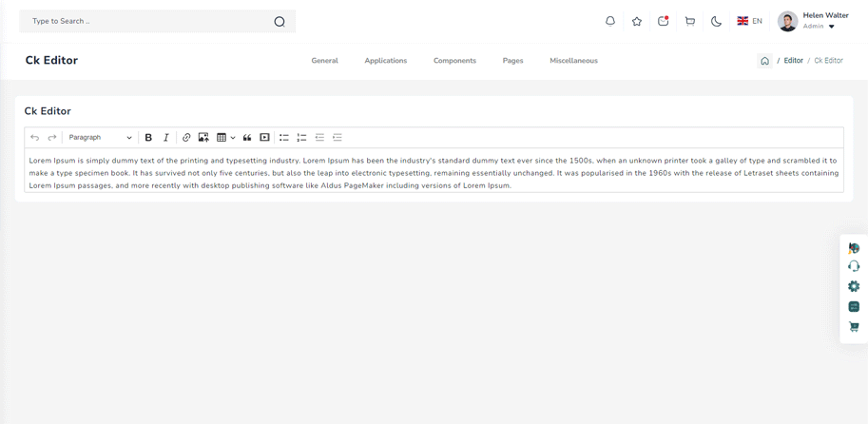Open the shopping cart in header
The height and width of the screenshot is (424, 868).
pyautogui.click(x=690, y=22)
